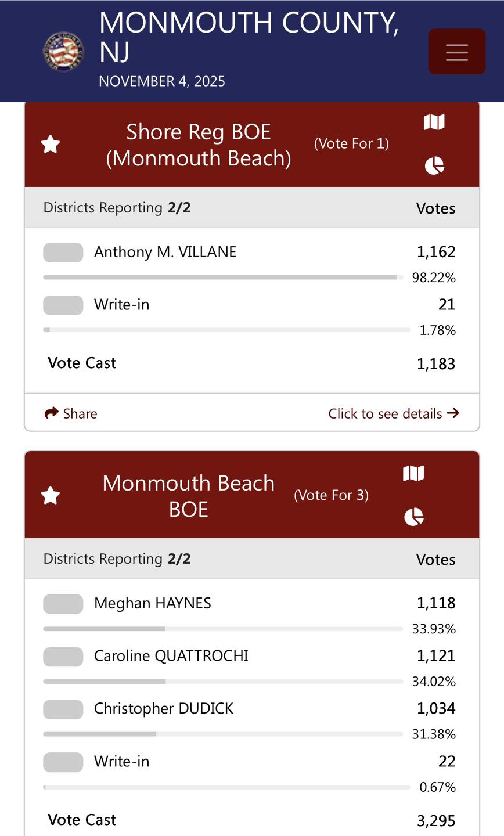Click the Monmouth Beach BOE contest title
Viewport: 504px width, 836px height.
click(189, 496)
